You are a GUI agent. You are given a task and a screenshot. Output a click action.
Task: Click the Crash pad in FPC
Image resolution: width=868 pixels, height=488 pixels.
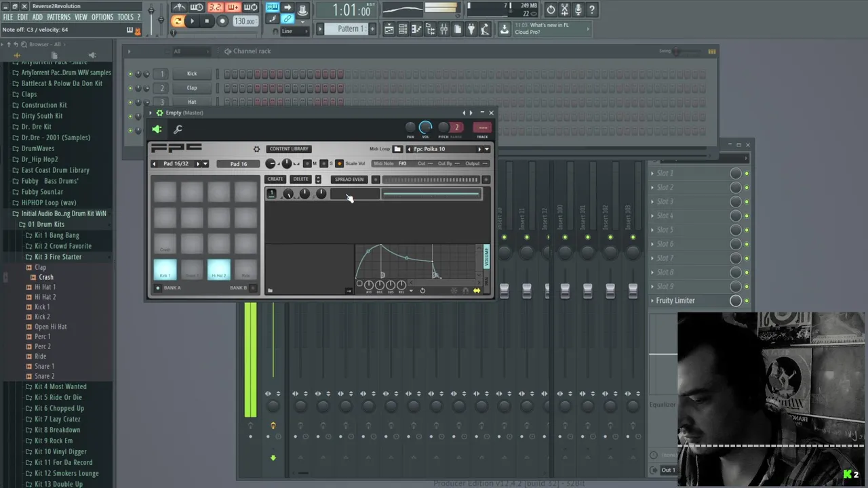coord(165,243)
